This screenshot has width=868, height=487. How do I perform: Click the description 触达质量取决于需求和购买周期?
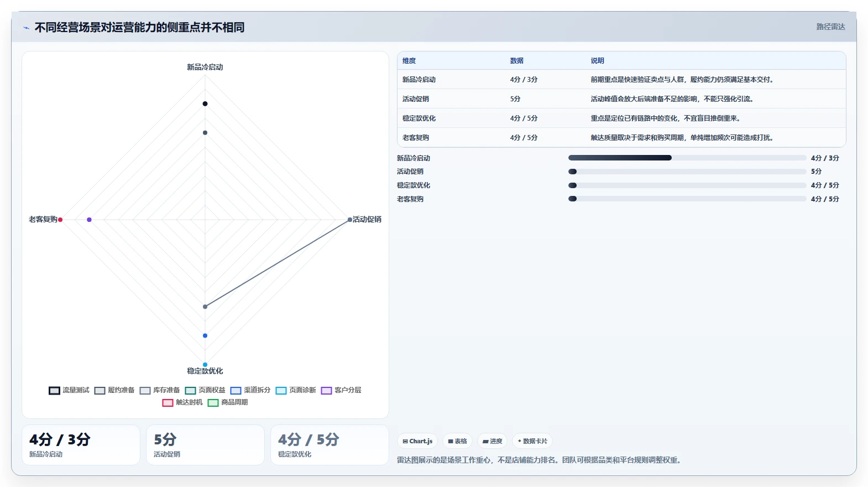click(682, 138)
